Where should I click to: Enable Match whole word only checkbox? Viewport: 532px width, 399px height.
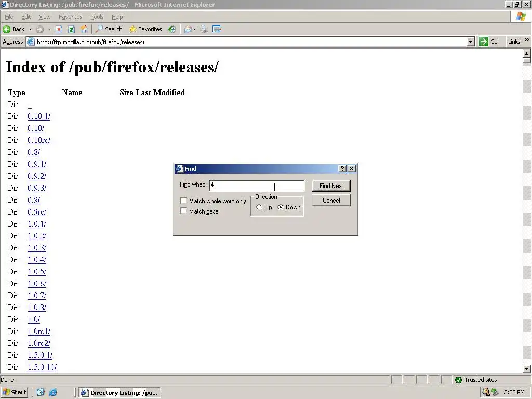pyautogui.click(x=183, y=201)
